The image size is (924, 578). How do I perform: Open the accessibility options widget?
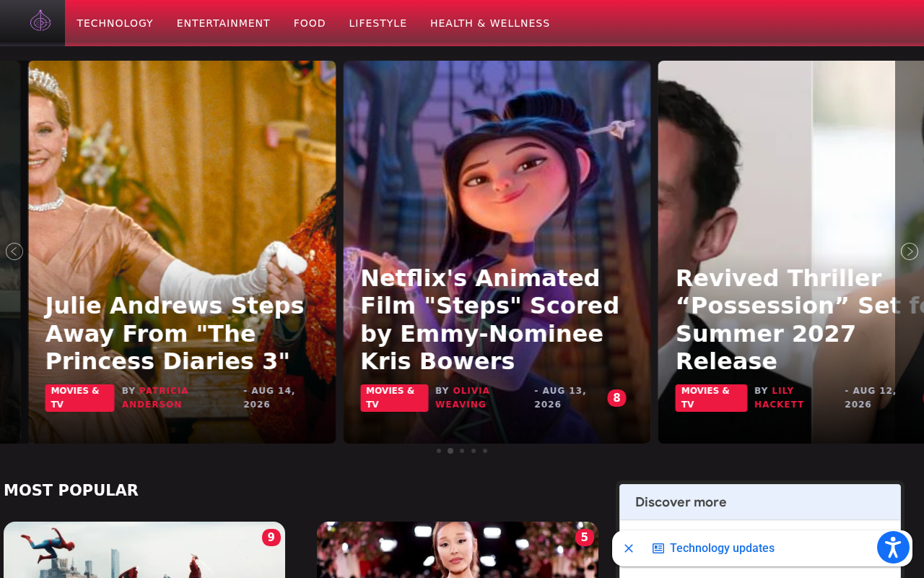point(893,548)
